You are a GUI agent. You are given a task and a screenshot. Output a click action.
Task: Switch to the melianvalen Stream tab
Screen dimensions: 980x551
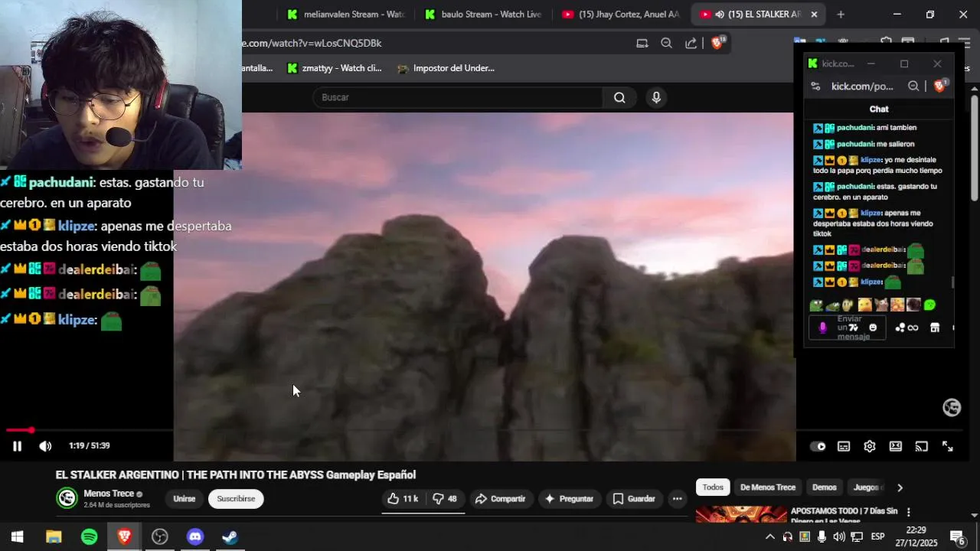coord(347,14)
